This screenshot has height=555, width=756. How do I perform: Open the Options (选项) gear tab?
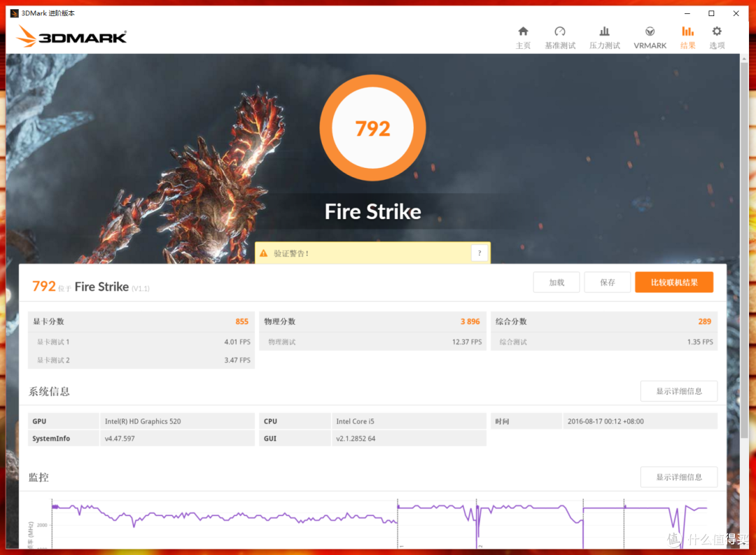tap(717, 38)
